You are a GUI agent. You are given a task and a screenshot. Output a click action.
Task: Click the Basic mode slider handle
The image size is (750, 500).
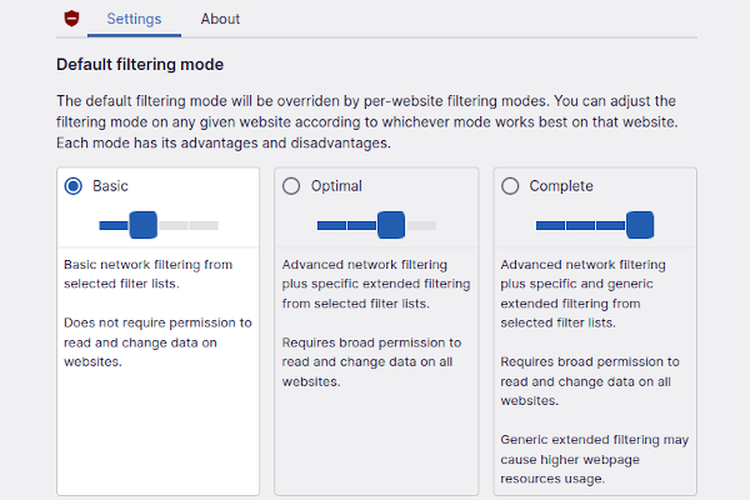(143, 225)
